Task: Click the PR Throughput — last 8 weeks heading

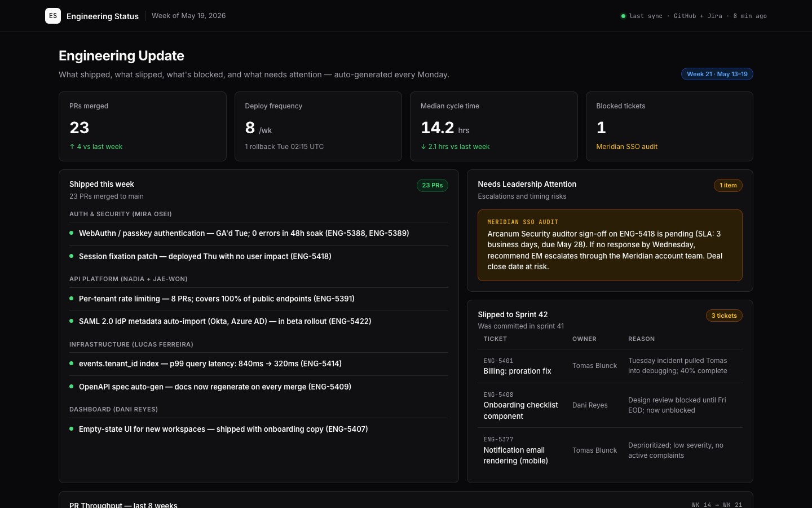Action: pyautogui.click(x=123, y=505)
